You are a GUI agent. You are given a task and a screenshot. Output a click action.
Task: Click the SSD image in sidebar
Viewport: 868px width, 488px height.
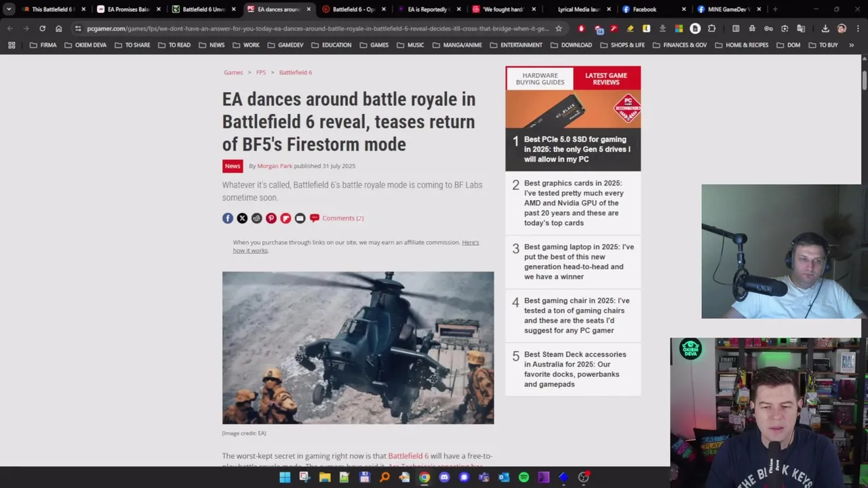[573, 110]
